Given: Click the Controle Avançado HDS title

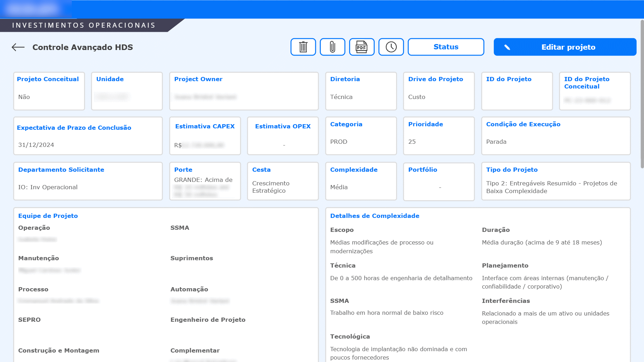Looking at the screenshot, I should [82, 47].
